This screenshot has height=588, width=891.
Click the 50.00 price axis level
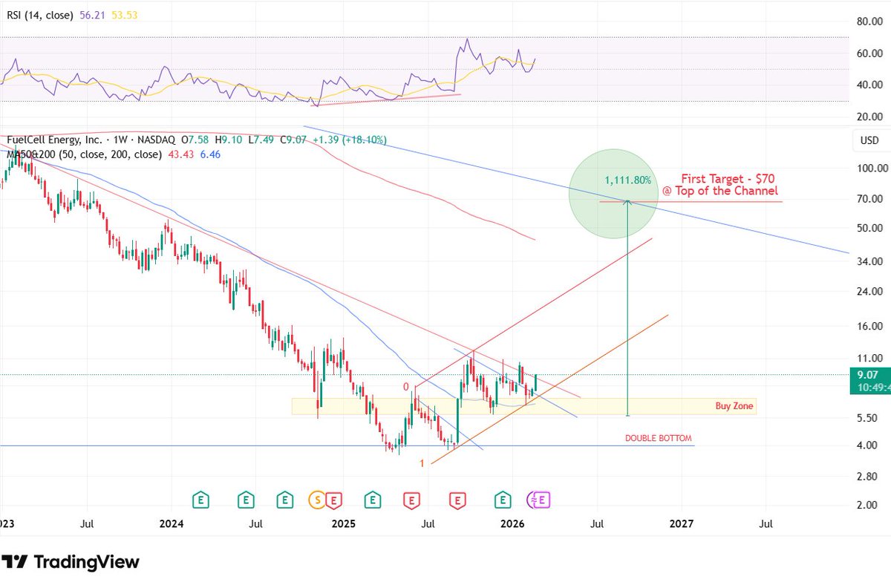(x=870, y=229)
